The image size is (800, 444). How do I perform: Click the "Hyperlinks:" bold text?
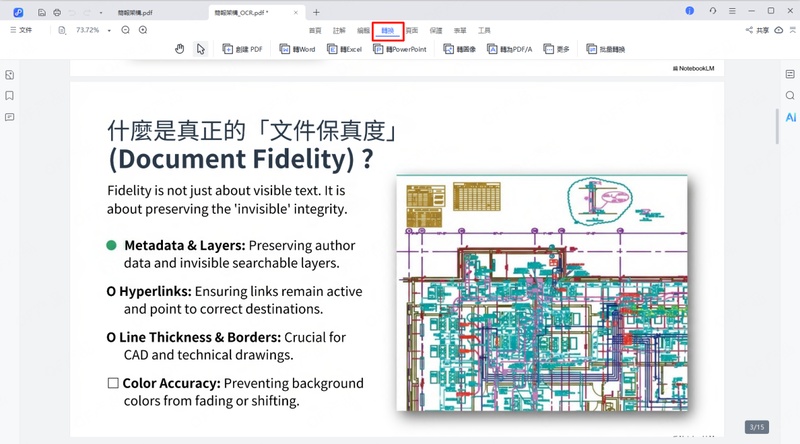click(x=155, y=291)
